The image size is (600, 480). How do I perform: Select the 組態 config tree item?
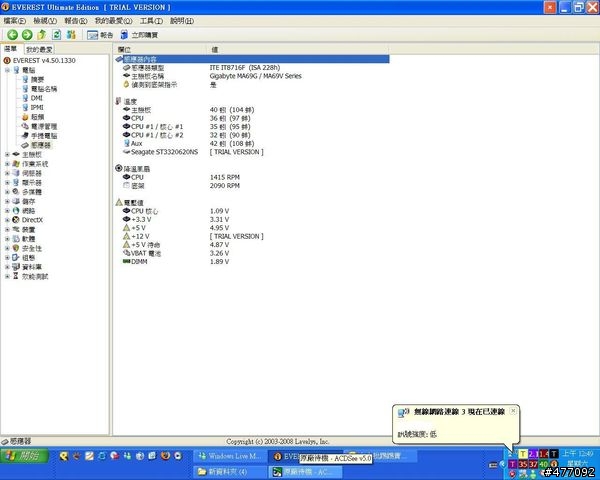coord(28,258)
